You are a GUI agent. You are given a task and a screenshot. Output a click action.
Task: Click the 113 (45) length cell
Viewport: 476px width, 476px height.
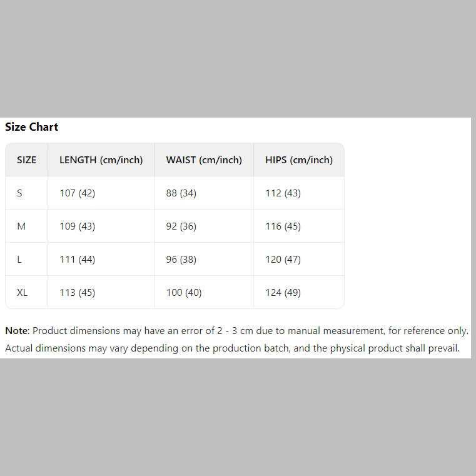[77, 293]
